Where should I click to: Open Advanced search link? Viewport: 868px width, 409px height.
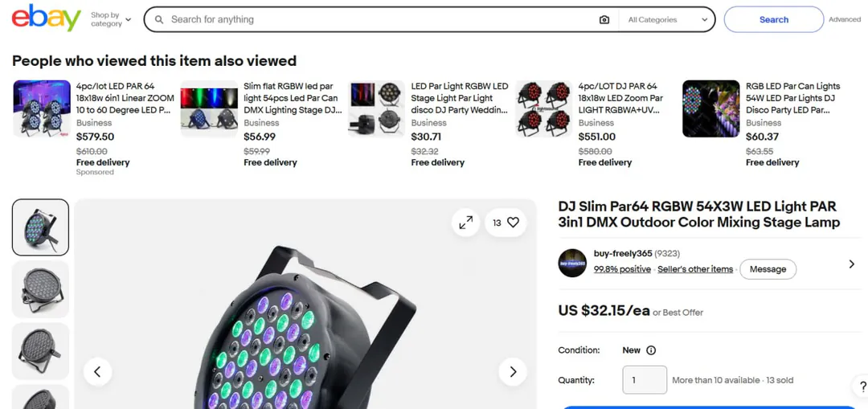844,19
